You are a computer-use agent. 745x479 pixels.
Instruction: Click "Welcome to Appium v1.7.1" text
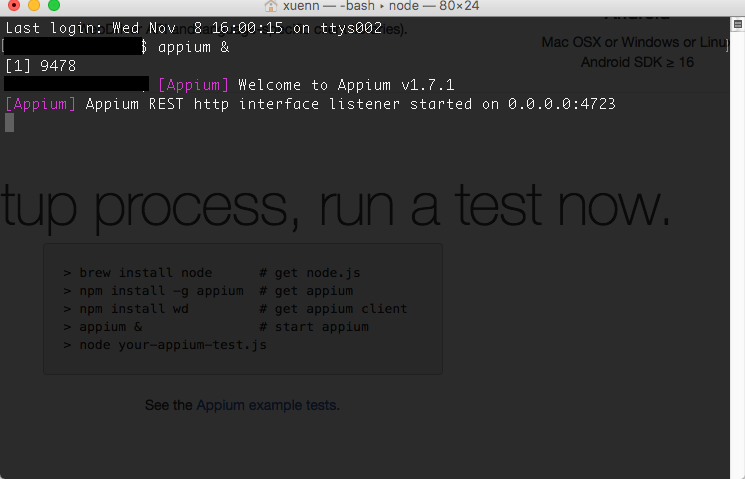(346, 85)
